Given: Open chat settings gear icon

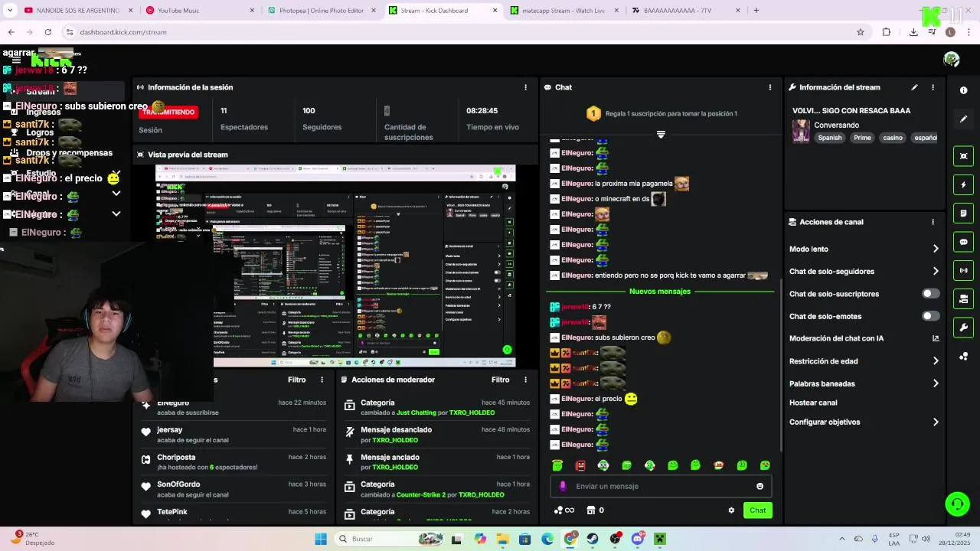Looking at the screenshot, I should [731, 510].
